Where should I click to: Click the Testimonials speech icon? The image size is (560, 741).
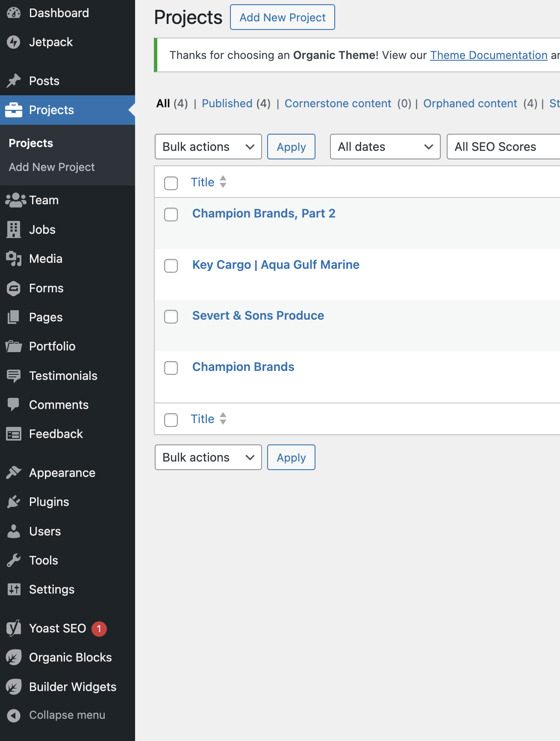click(14, 376)
